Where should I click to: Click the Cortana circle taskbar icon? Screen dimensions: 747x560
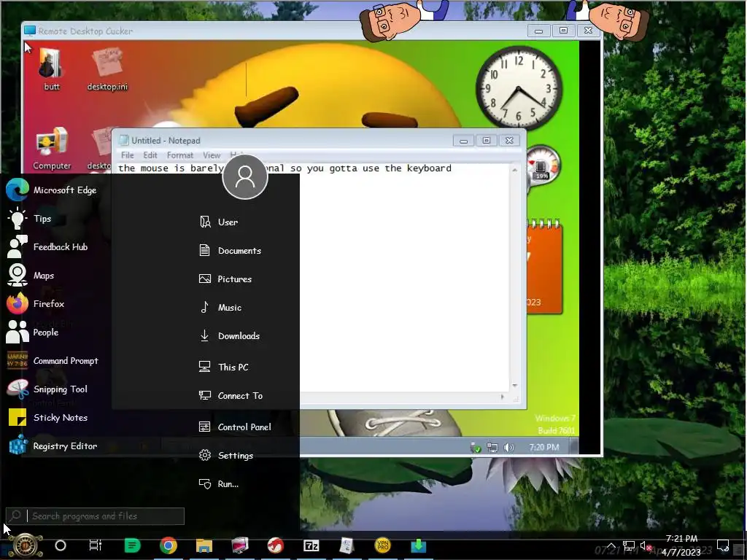pyautogui.click(x=61, y=545)
